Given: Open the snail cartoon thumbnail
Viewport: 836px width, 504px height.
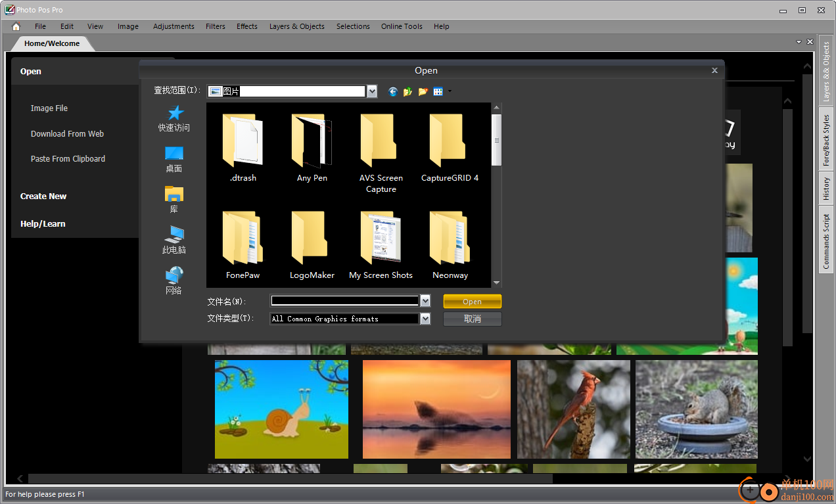Looking at the screenshot, I should tap(281, 409).
